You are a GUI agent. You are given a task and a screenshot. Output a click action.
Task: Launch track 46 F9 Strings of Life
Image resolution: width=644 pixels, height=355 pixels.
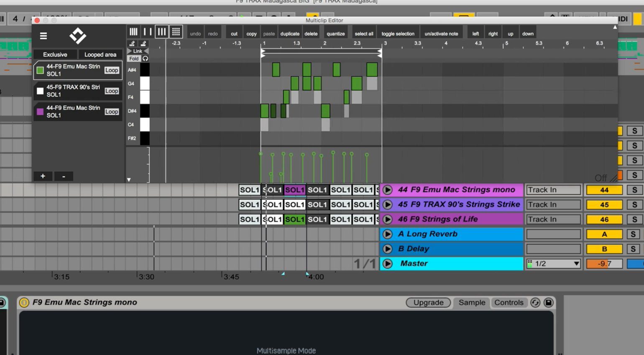(388, 219)
